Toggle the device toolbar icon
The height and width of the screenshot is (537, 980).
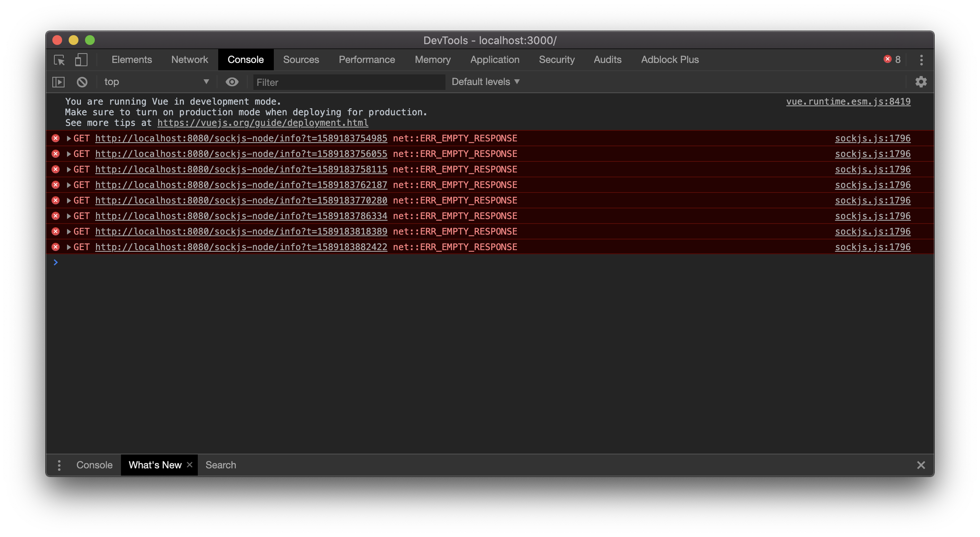(x=81, y=60)
